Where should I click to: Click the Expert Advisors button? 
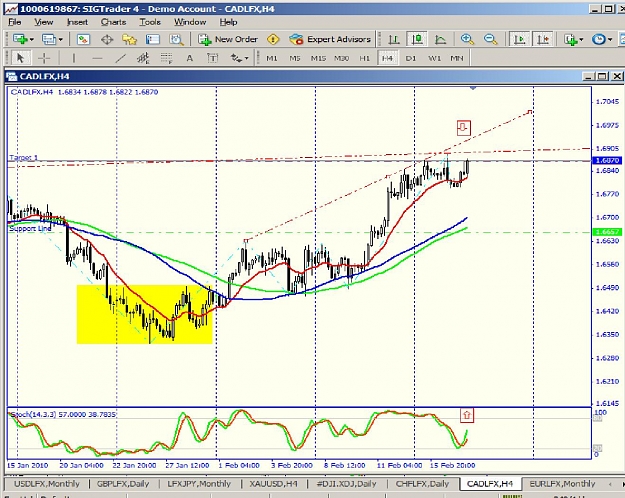[330, 39]
